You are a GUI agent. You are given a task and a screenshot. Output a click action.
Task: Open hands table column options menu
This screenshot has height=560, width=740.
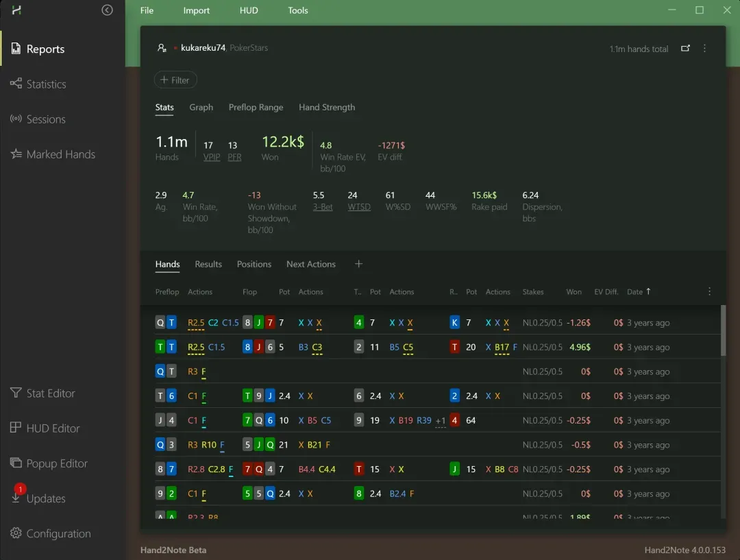click(709, 292)
